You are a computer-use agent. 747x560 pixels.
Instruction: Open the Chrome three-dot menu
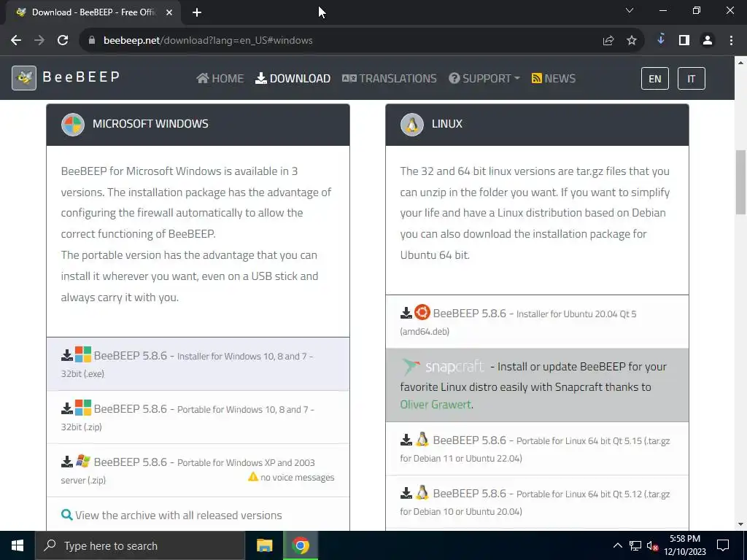[731, 41]
